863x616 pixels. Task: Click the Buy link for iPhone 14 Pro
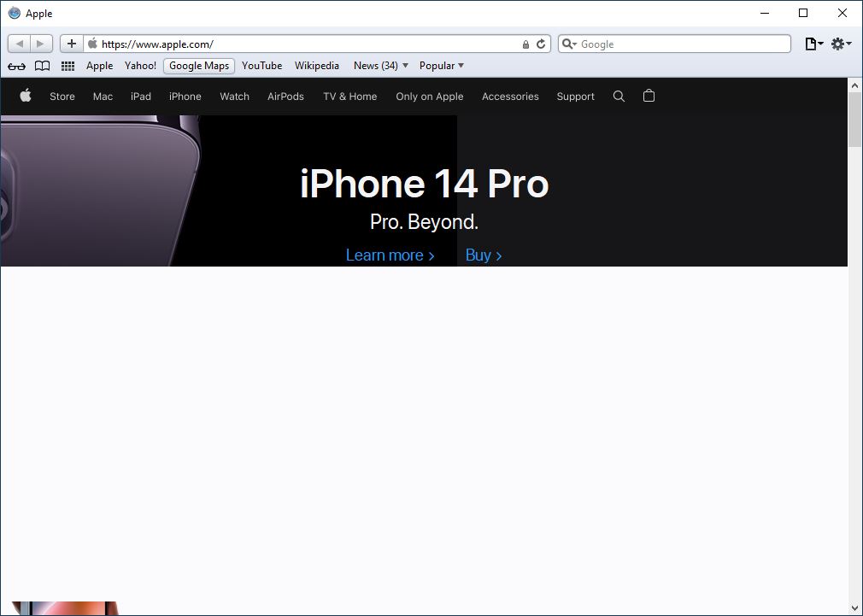(484, 255)
